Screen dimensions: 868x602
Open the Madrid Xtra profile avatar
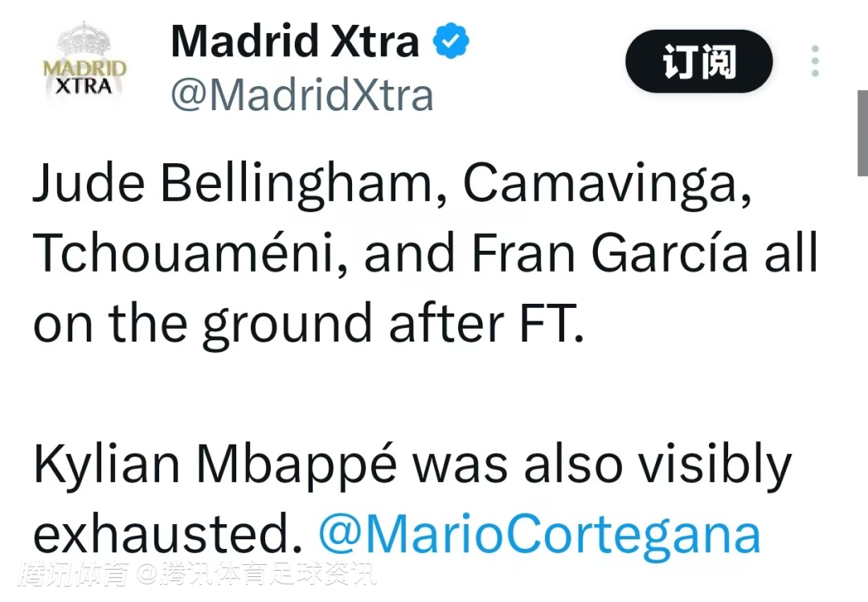(x=84, y=67)
